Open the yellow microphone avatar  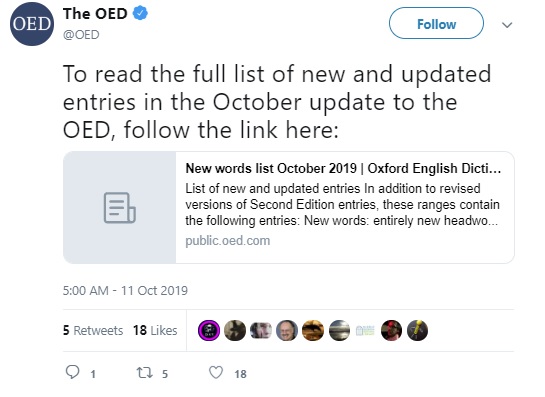417,330
